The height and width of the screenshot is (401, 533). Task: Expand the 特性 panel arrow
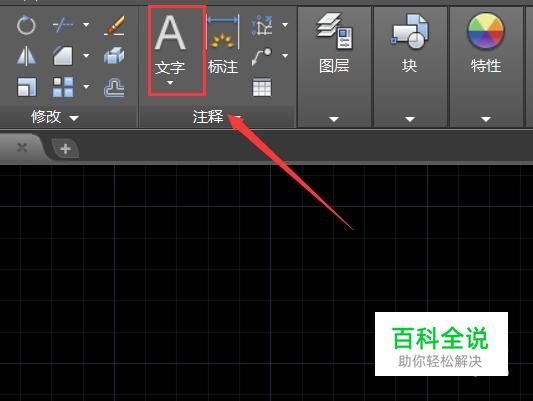pos(486,119)
